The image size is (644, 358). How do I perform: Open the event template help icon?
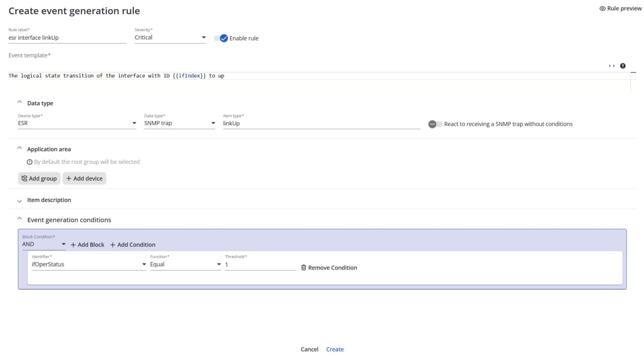tap(623, 66)
